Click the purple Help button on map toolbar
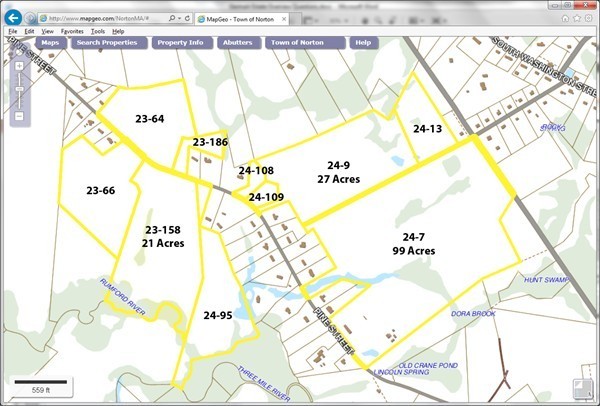600x406 pixels. (364, 42)
